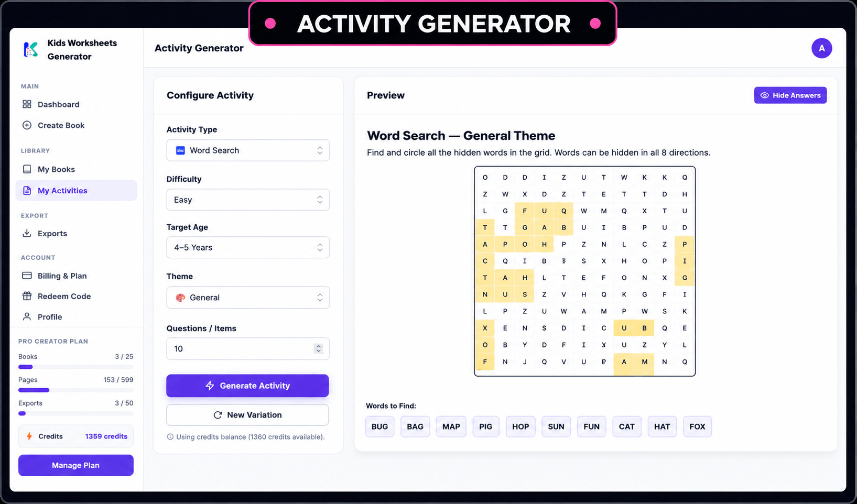This screenshot has width=857, height=504.
Task: Click the Kids Worksheets Generator logo icon
Action: pyautogui.click(x=31, y=50)
